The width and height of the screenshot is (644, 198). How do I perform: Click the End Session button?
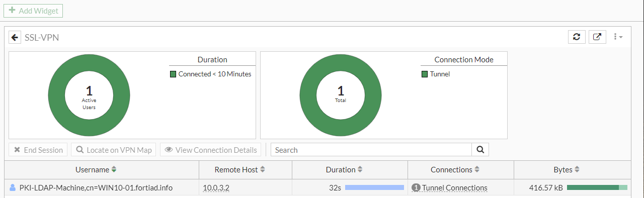pos(38,150)
